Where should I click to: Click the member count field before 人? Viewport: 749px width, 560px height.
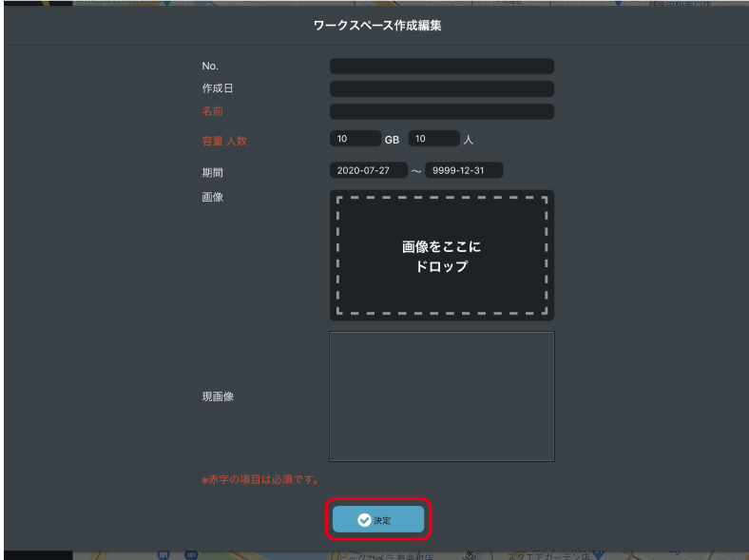click(433, 139)
